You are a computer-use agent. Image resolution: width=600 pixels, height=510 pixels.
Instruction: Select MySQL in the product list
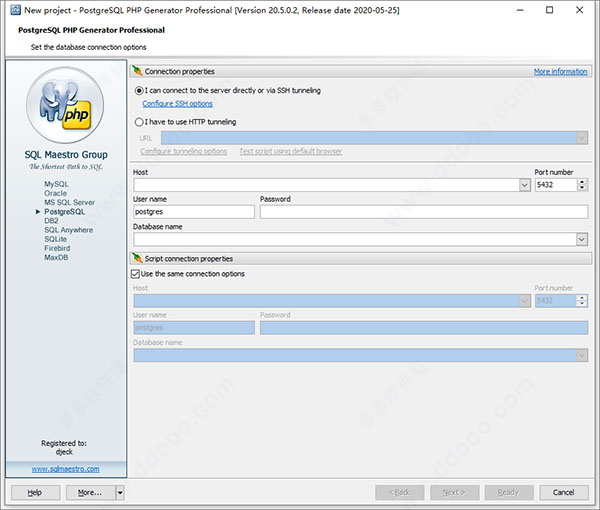[56, 184]
